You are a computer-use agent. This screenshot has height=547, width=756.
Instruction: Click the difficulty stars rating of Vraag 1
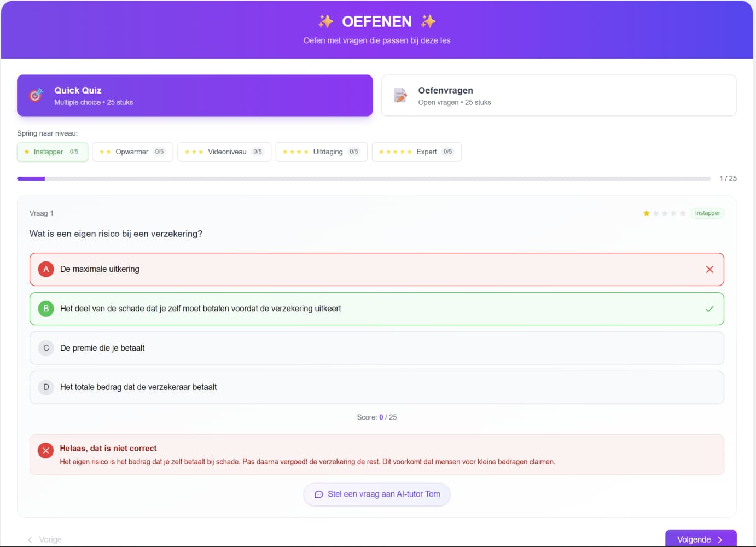tap(665, 213)
